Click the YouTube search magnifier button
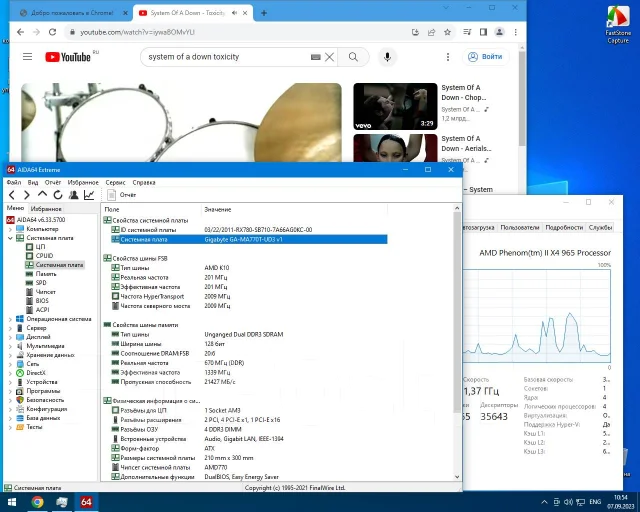The image size is (640, 512). [353, 57]
